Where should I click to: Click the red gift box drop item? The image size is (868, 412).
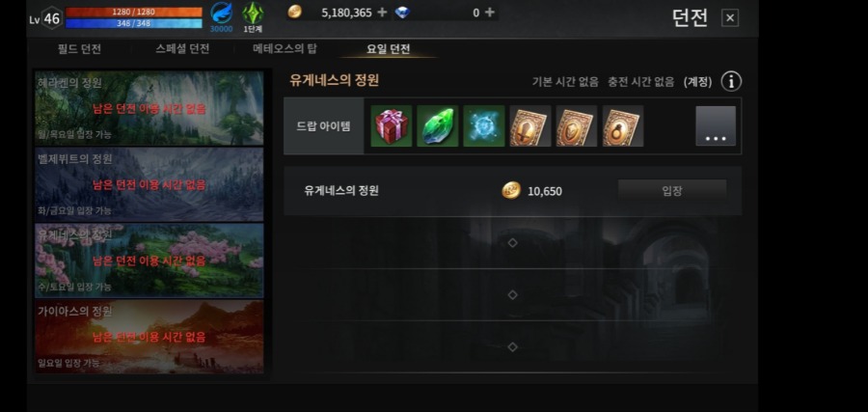(x=392, y=126)
